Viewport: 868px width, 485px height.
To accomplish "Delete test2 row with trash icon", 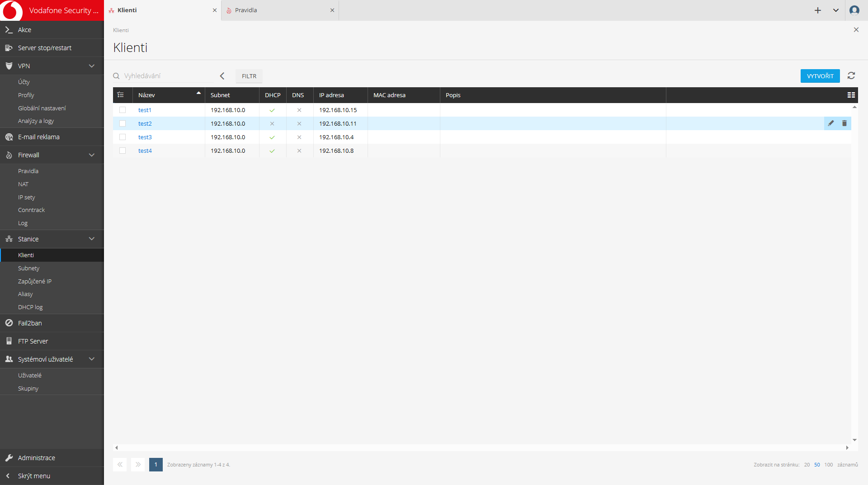I will pos(844,123).
